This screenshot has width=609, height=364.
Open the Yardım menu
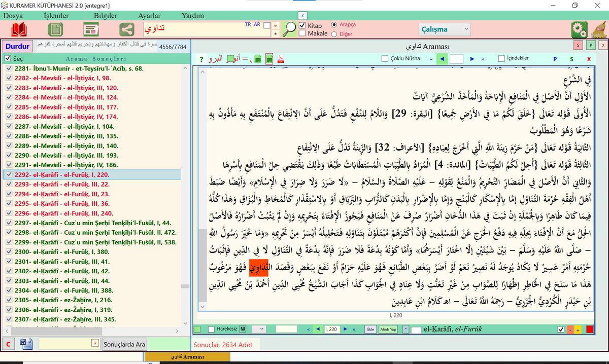[x=193, y=16]
